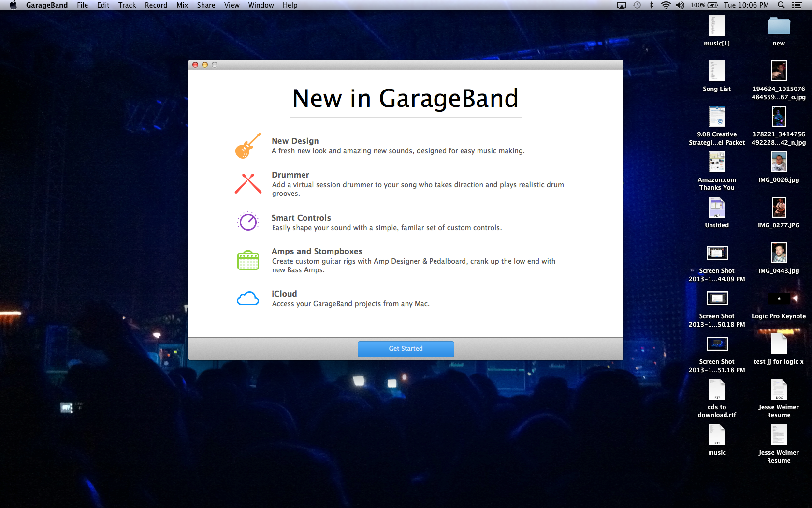Click the blue iCloud cloud icon
Screen dimensions: 812x508
[x=248, y=299]
